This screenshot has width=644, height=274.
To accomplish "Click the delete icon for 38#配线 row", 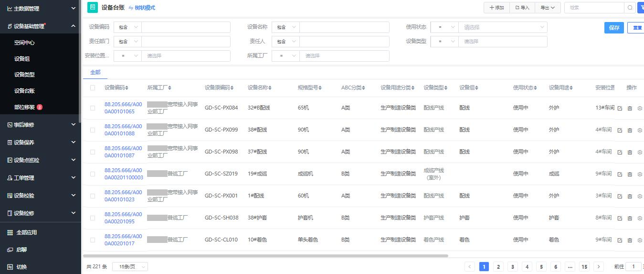I will (630, 130).
